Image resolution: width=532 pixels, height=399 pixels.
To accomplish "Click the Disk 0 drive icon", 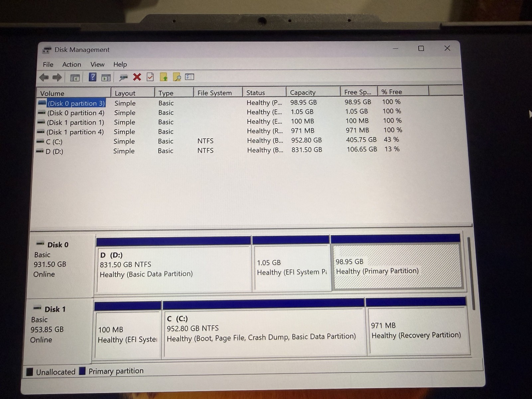I will (x=40, y=244).
